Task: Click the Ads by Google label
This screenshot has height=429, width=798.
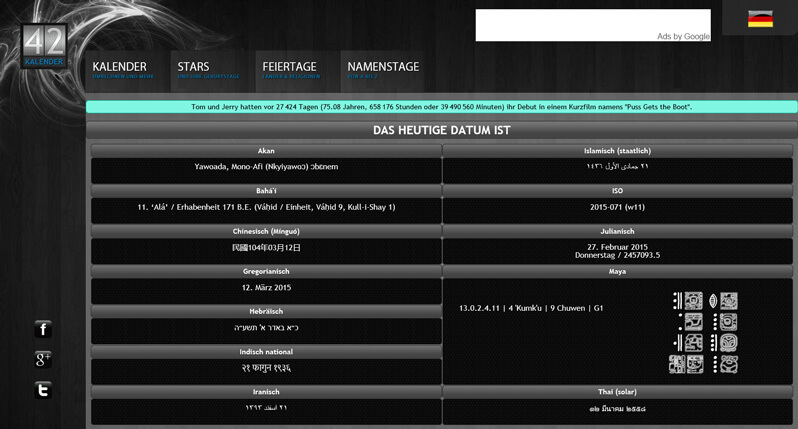Action: (x=683, y=36)
